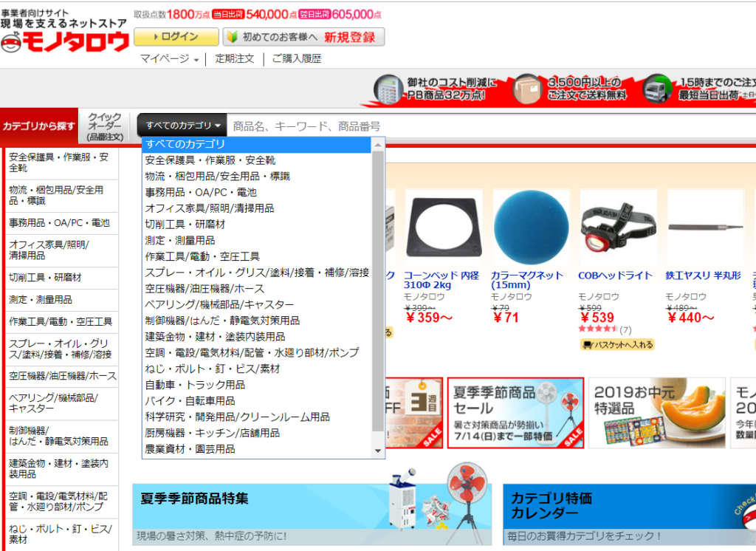Open the 夏季季節商品特集 banner
756x551 pixels.
click(312, 515)
